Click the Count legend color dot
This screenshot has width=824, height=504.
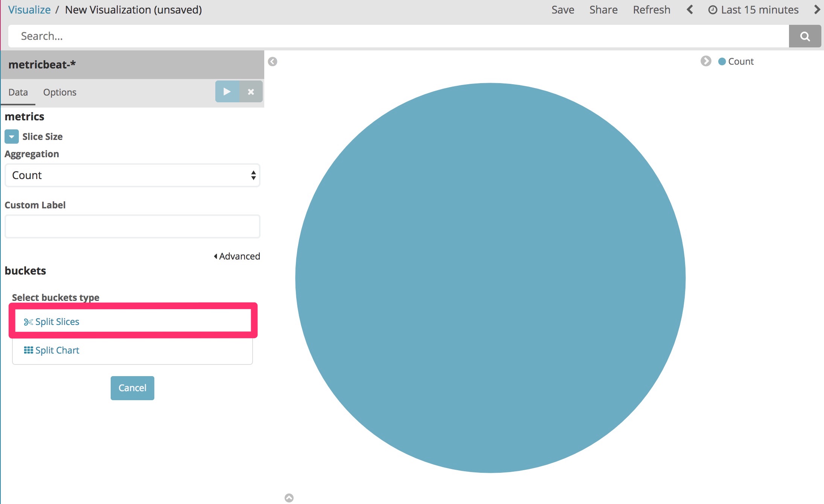tap(722, 61)
